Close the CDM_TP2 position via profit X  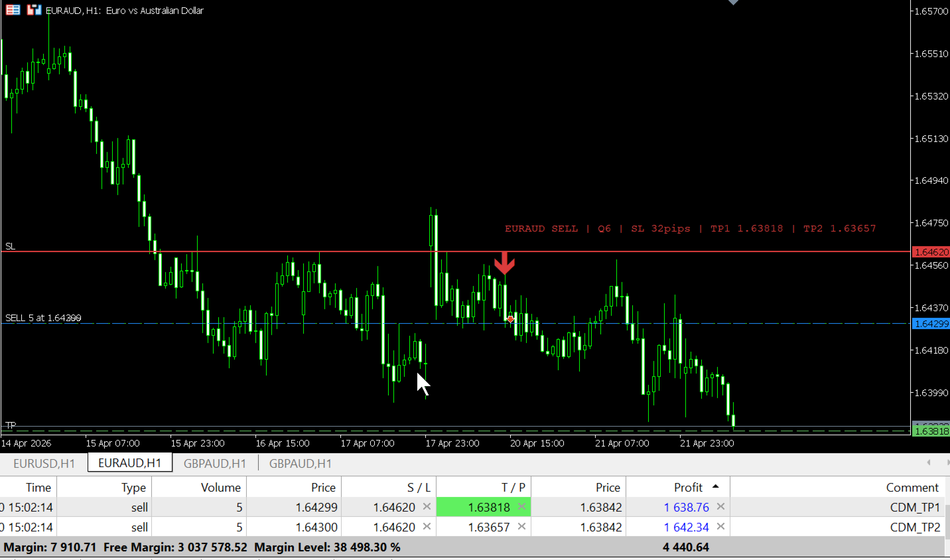coord(720,526)
